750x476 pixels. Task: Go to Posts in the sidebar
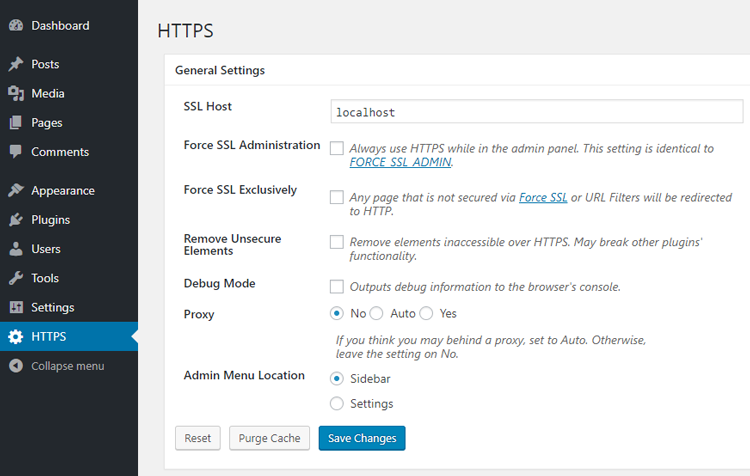[45, 64]
